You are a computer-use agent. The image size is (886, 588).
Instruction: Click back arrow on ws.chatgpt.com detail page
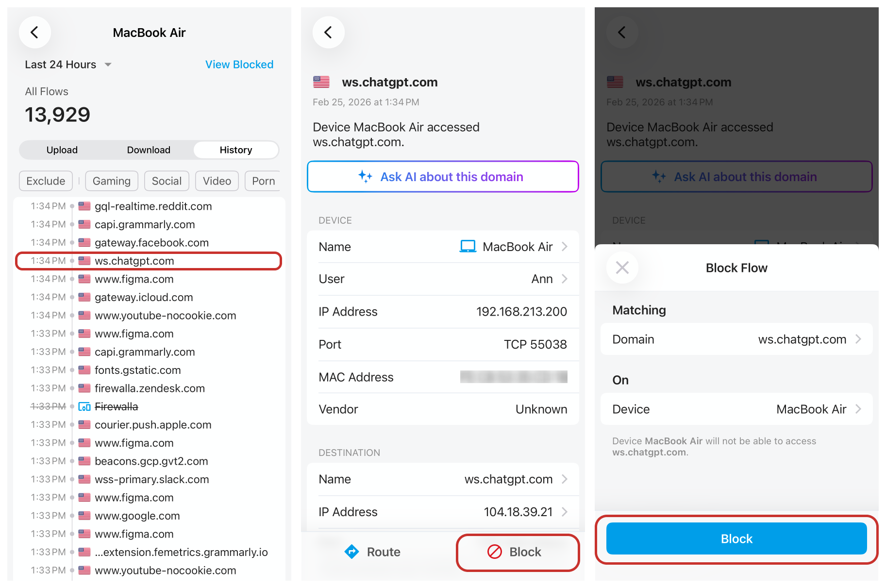click(x=328, y=33)
